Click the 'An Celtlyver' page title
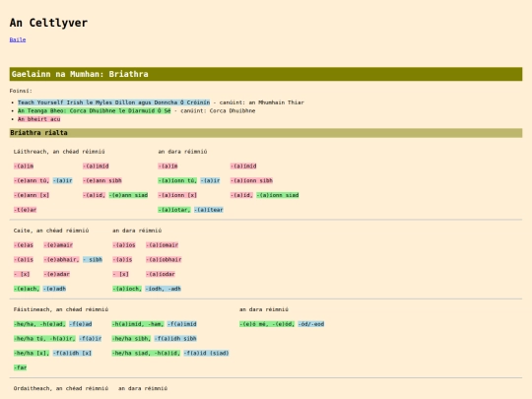Screen dimensions: 532x399 pyautogui.click(x=48, y=23)
